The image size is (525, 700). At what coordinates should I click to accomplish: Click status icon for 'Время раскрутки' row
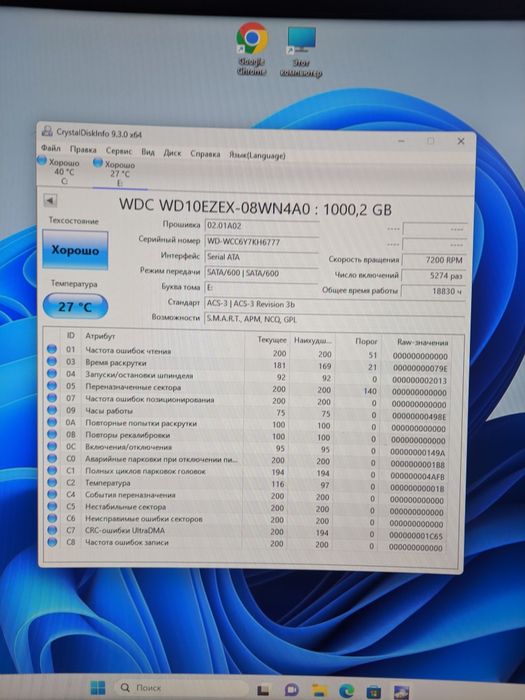pos(52,361)
